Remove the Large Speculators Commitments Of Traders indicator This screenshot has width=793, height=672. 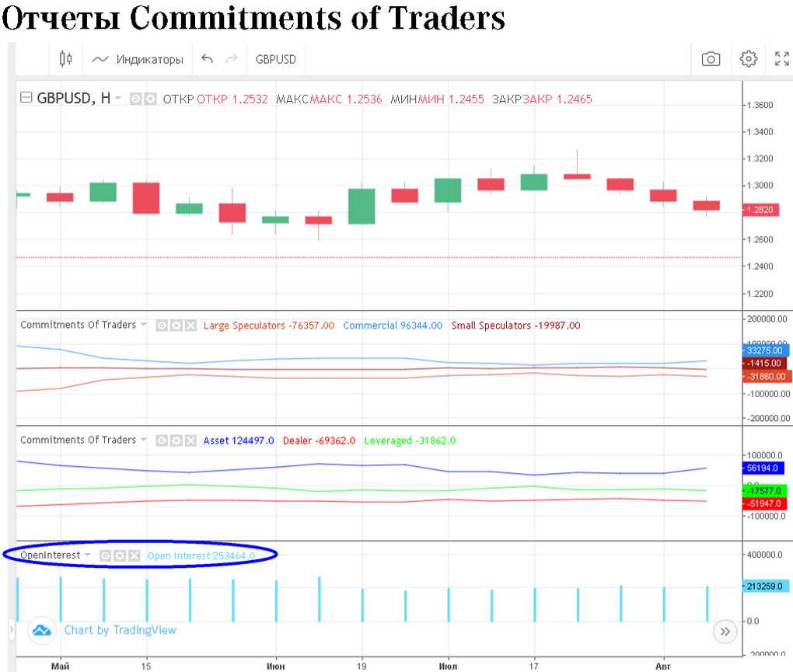190,326
